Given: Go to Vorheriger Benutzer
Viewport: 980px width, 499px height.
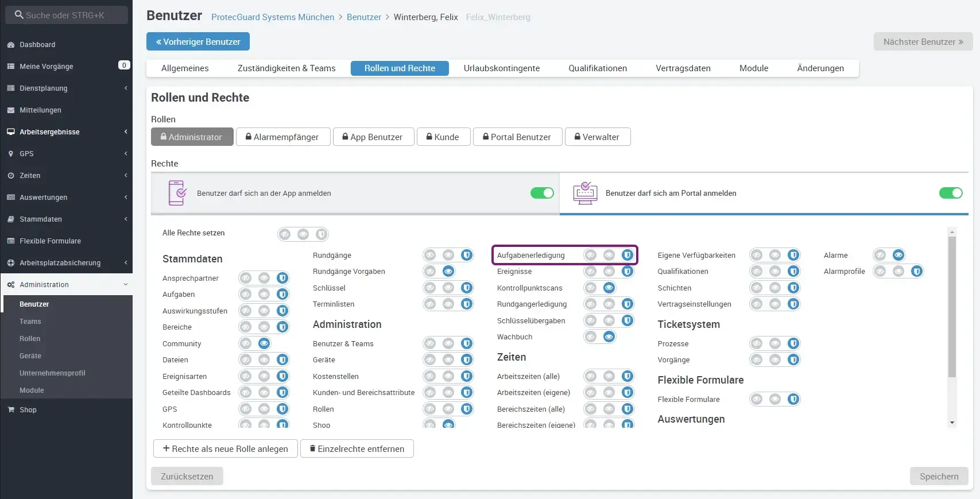Looking at the screenshot, I should pyautogui.click(x=198, y=42).
